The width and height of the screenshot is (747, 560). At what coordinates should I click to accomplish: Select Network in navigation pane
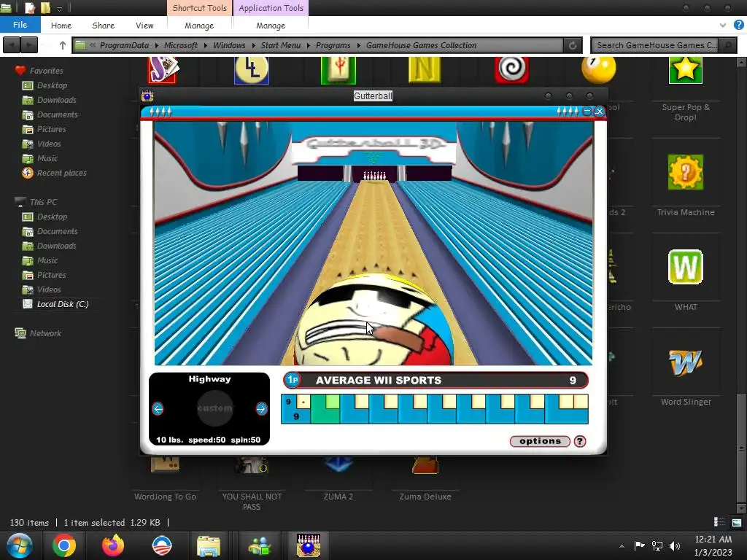click(45, 333)
